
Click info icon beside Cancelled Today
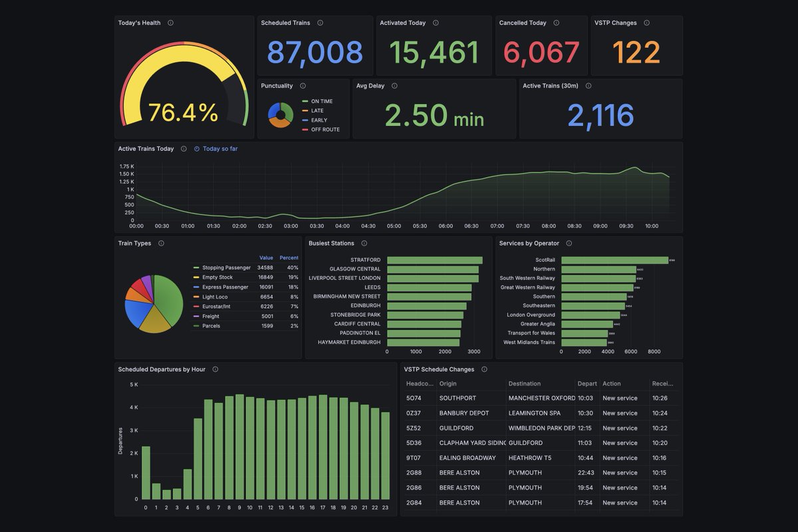[557, 23]
